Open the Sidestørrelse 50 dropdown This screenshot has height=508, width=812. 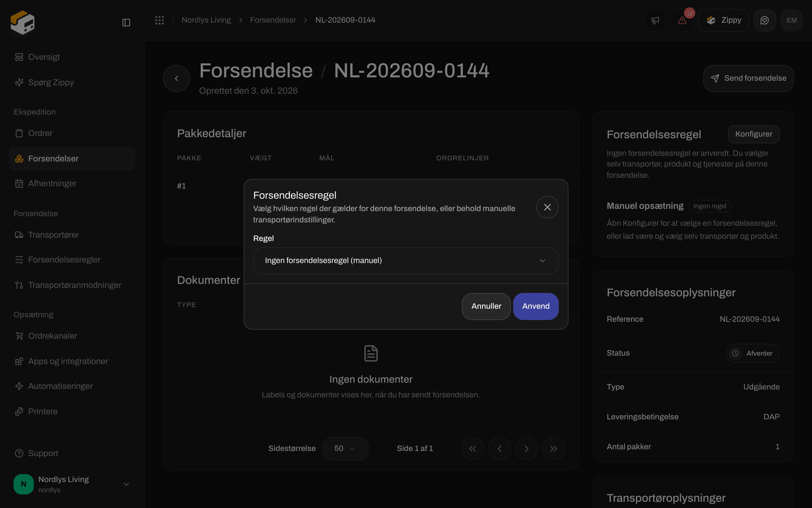click(x=345, y=448)
